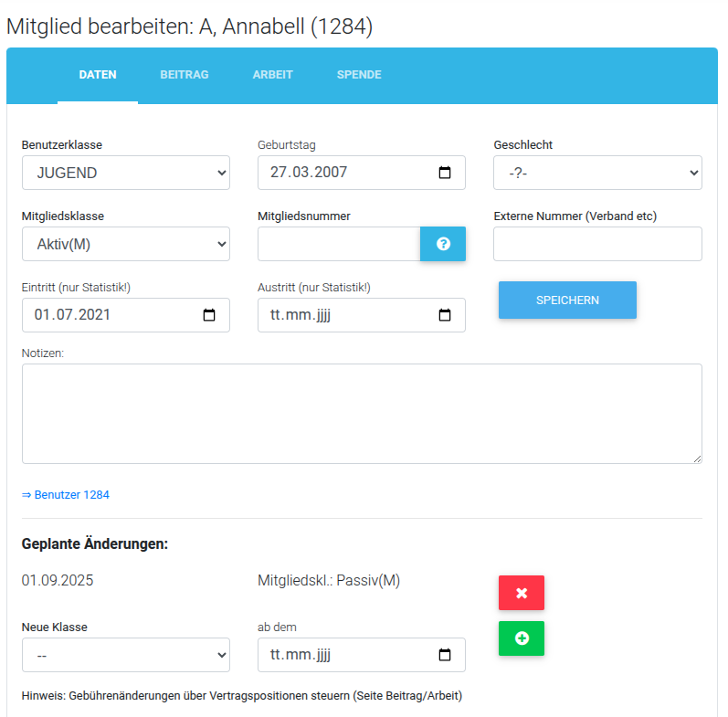
Task: Open calendar picker in 'ab dem' field
Action: tap(445, 655)
